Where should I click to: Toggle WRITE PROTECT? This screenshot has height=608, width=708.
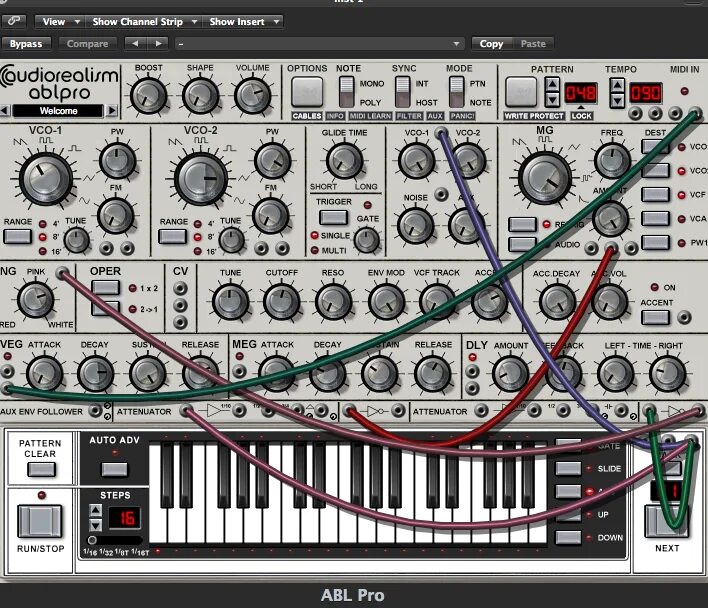pyautogui.click(x=534, y=116)
